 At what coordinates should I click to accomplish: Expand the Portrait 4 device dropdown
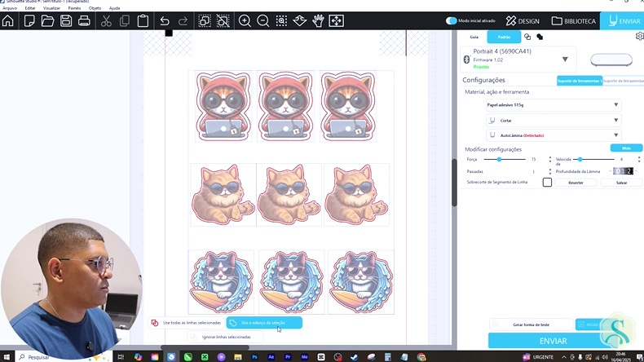tap(565, 60)
